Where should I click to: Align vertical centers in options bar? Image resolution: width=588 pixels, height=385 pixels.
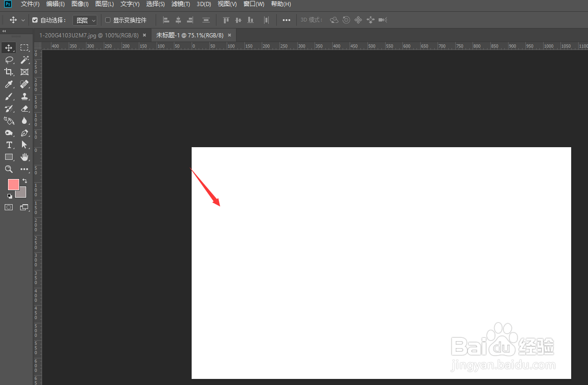pyautogui.click(x=238, y=20)
